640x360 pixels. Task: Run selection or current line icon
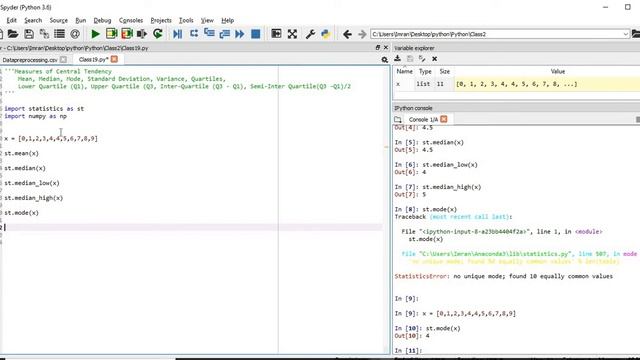click(142, 34)
